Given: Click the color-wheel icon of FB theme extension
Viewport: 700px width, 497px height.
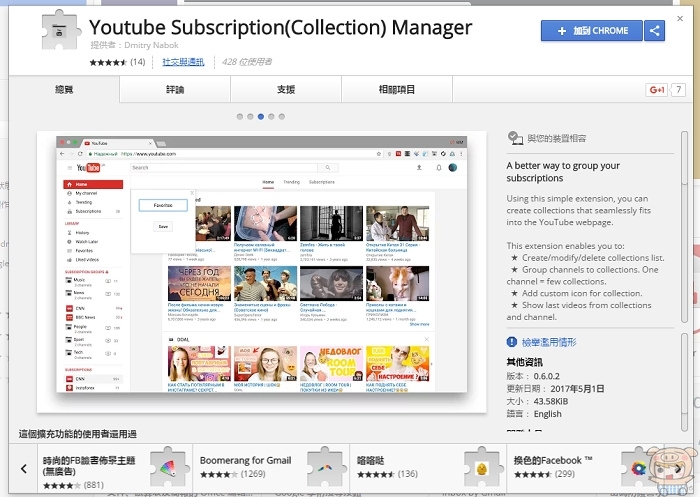Looking at the screenshot, I should [x=168, y=468].
